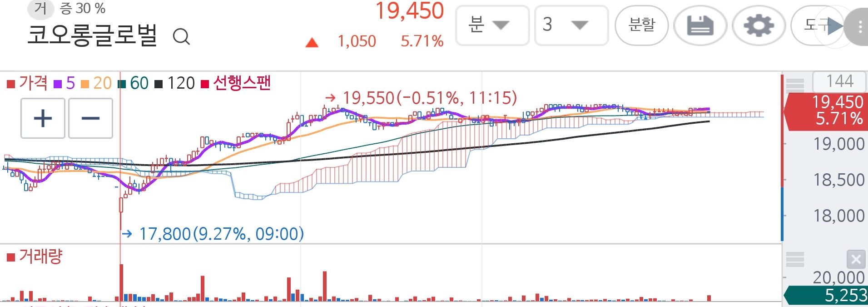This screenshot has width=868, height=307.
Task: Close the volume panel with X
Action: click(856, 259)
